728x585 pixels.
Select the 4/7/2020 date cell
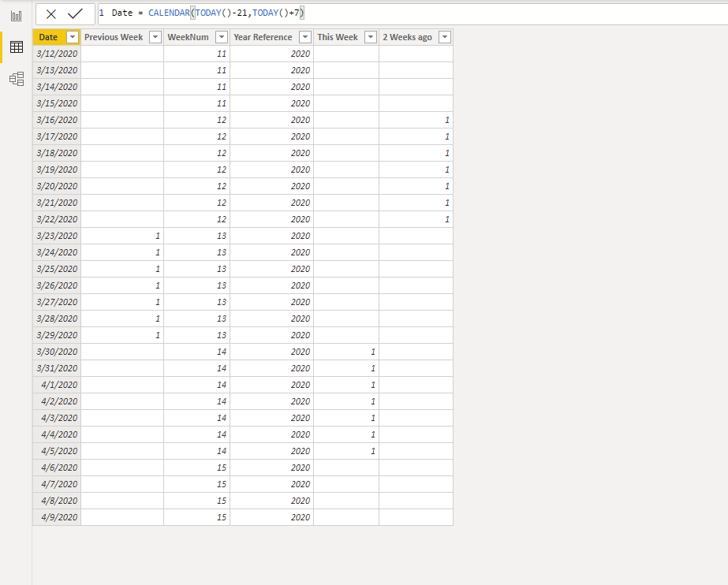57,484
